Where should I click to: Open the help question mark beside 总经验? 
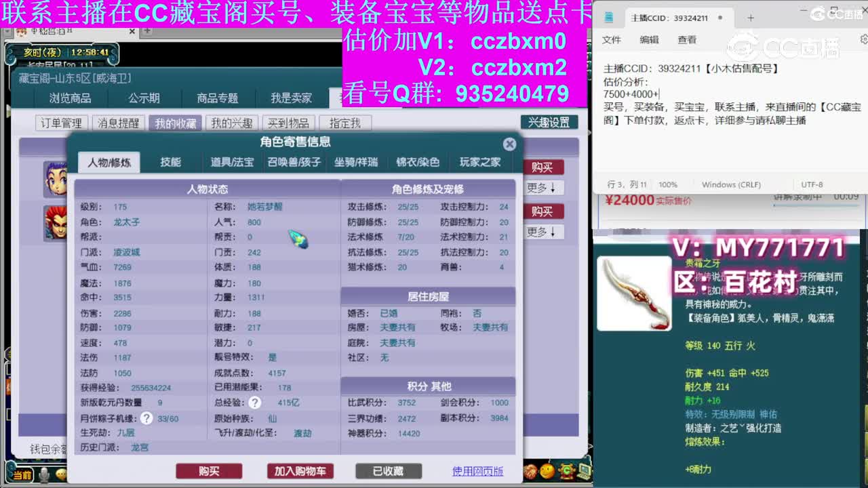(x=255, y=403)
